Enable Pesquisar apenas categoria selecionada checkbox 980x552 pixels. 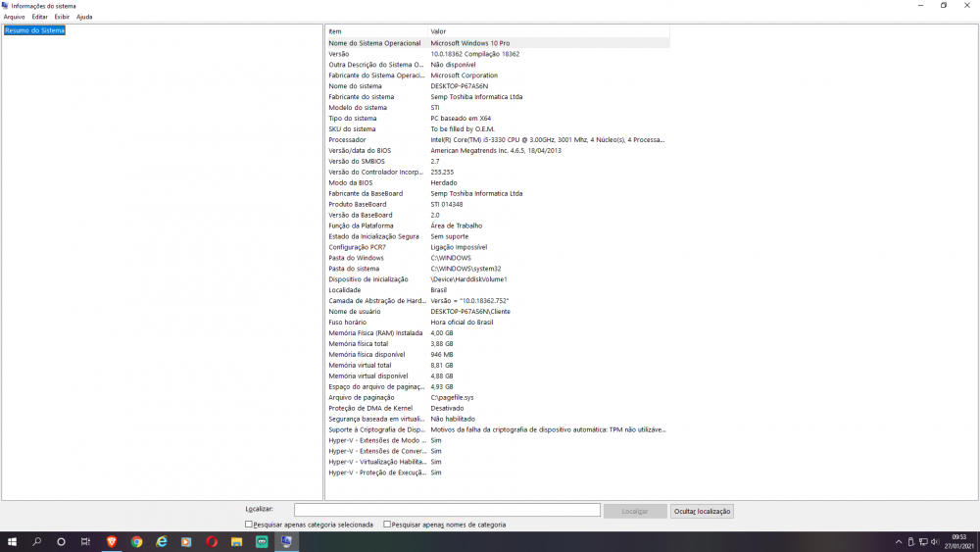[249, 525]
